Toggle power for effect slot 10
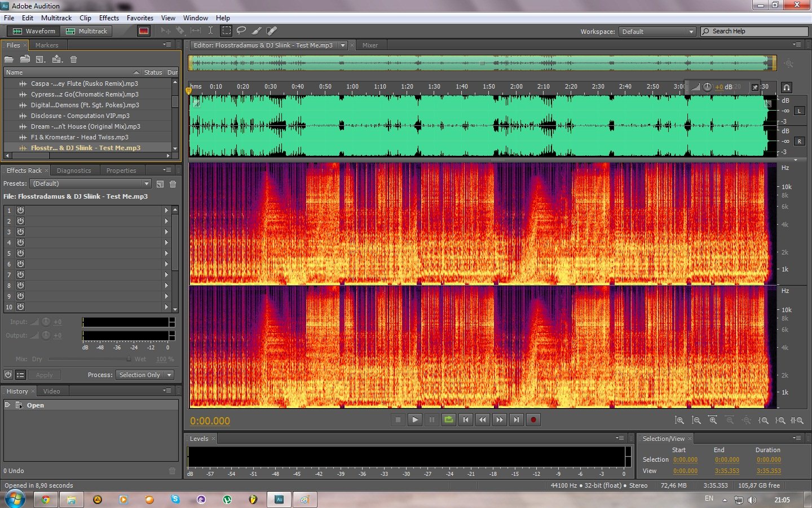 [20, 307]
